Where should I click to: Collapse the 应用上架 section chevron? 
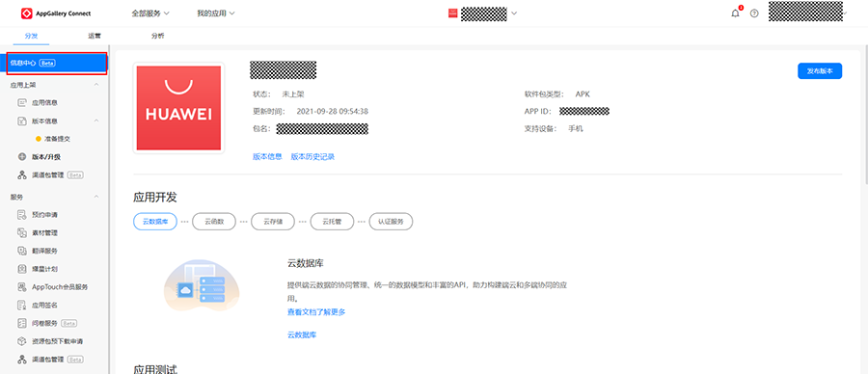point(96,85)
